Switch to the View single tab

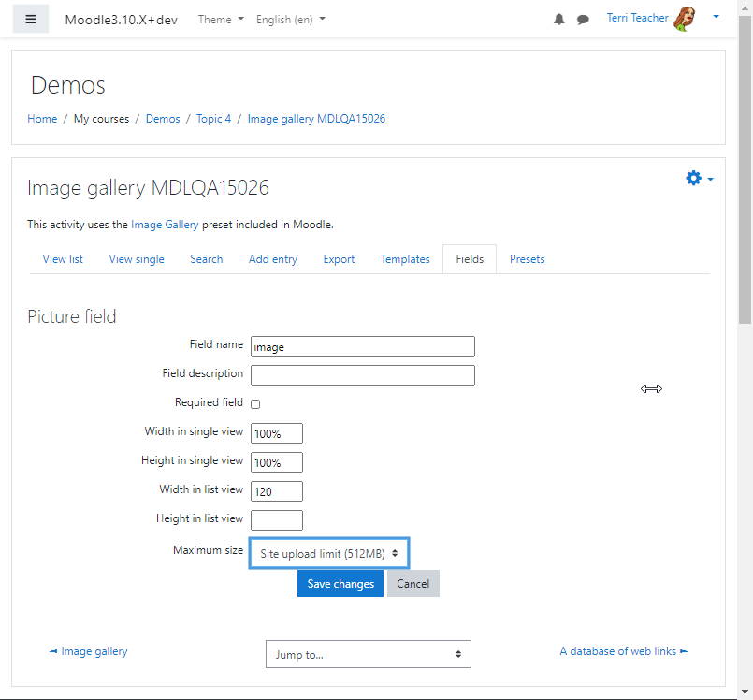[137, 259]
